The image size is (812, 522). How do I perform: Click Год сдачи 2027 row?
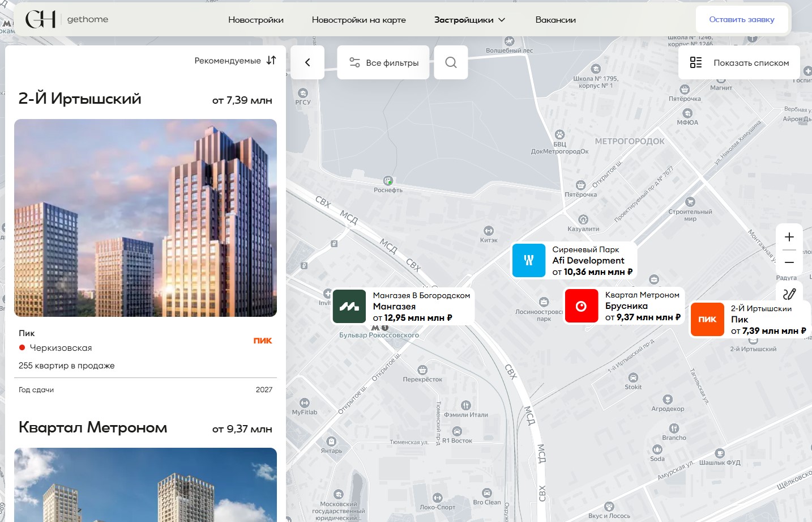point(146,390)
